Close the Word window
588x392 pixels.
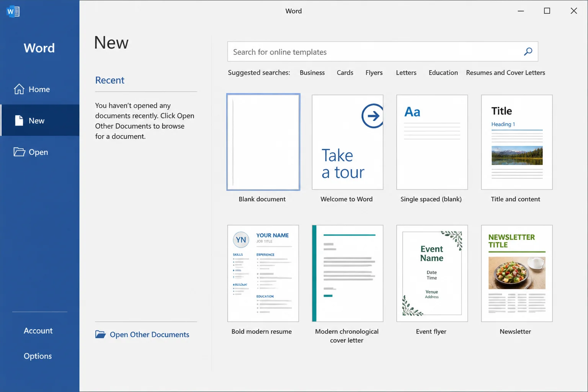tap(573, 11)
